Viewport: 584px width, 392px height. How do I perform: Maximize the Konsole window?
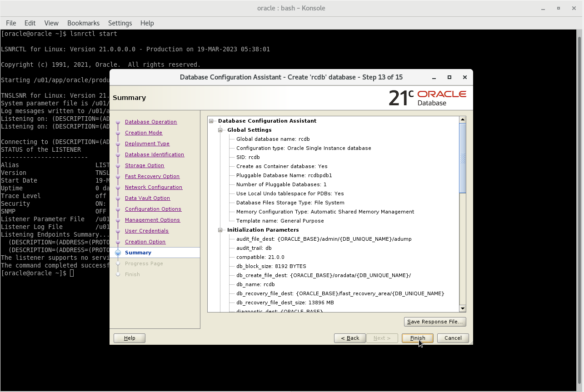559,8
